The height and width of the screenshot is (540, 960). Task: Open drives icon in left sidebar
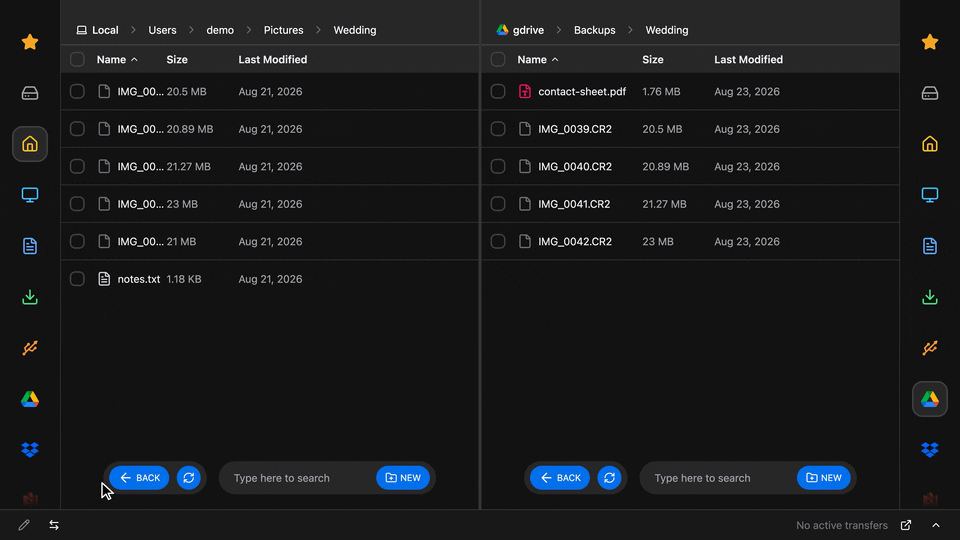(x=30, y=93)
